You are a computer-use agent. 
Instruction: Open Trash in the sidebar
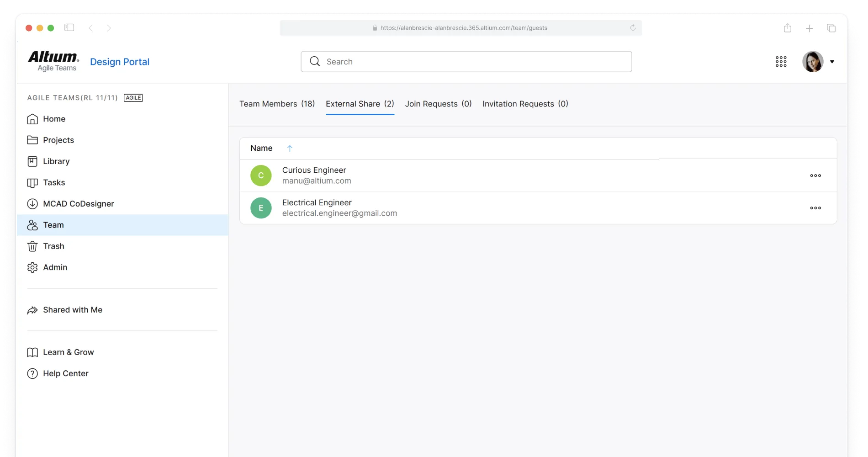(x=122, y=246)
